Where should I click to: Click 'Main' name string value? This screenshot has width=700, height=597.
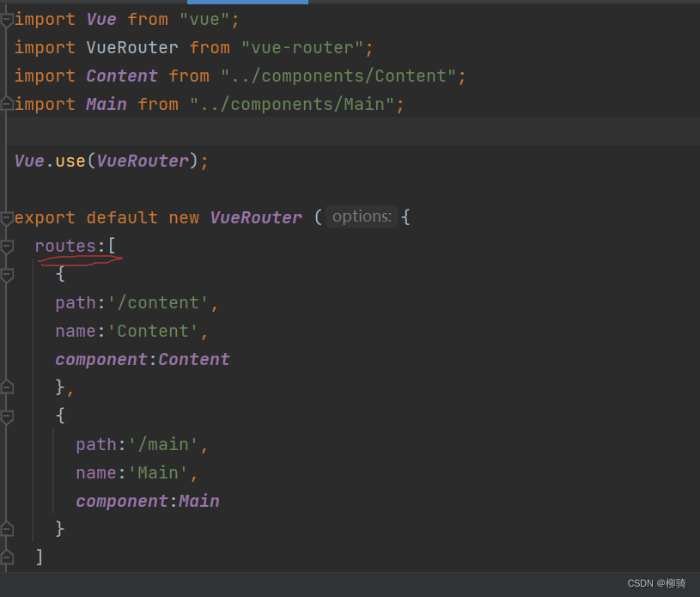158,472
